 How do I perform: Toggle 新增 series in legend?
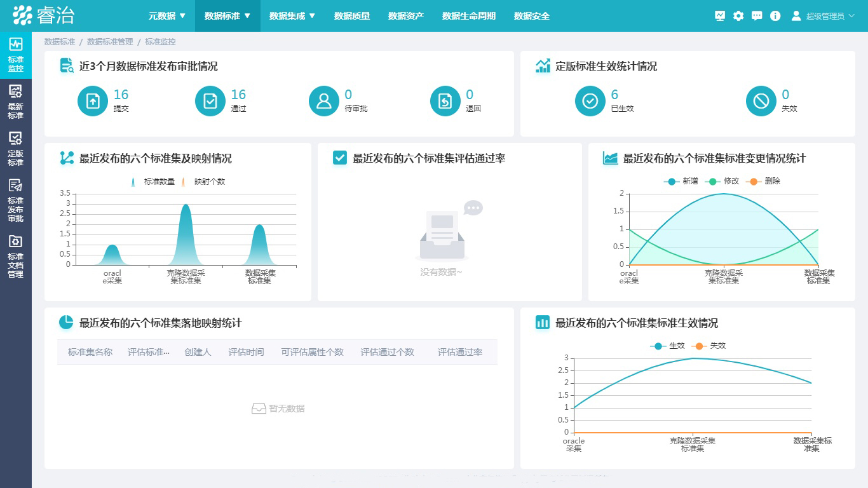[682, 181]
